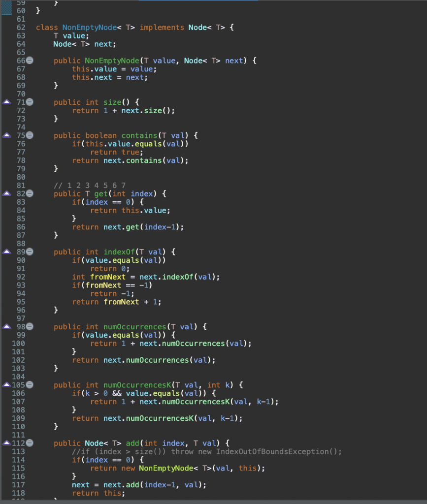Click 'new NonEmptyNode' expression on line 115

[157, 469]
